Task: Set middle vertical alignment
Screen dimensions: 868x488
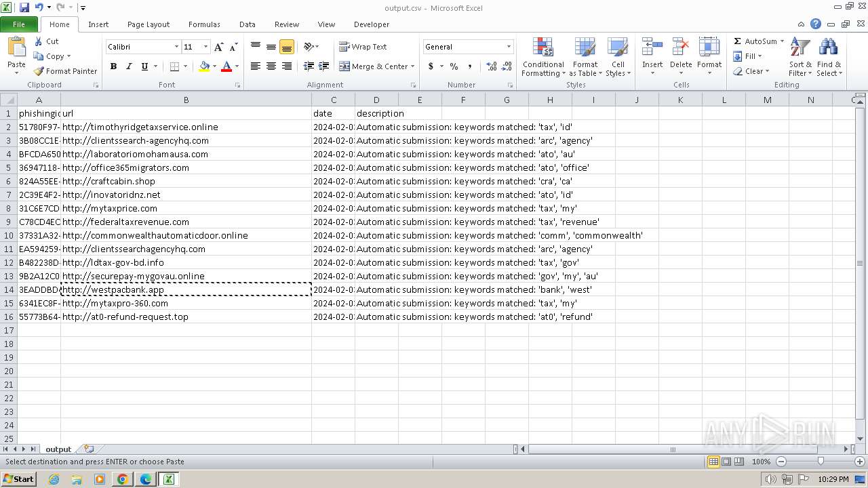Action: click(x=271, y=47)
